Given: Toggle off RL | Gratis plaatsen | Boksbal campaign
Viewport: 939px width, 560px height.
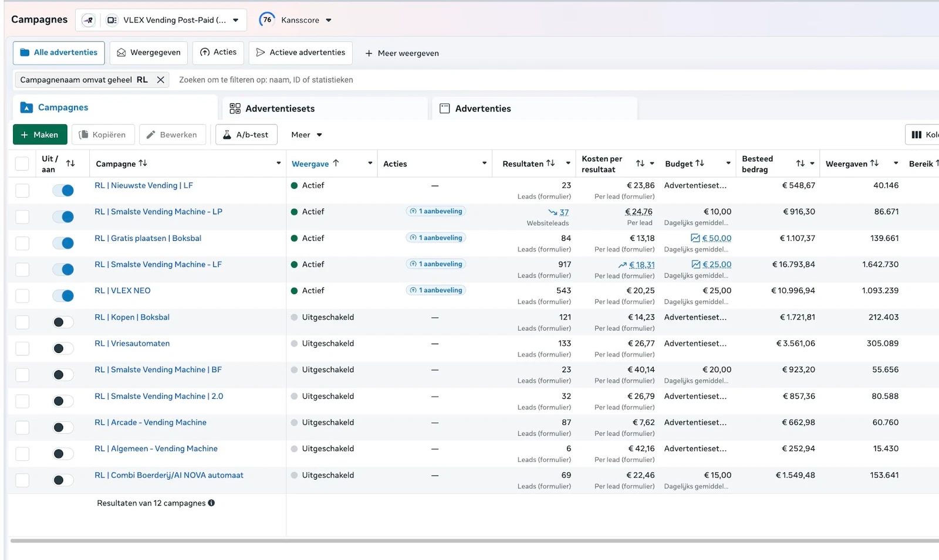Looking at the screenshot, I should (63, 243).
